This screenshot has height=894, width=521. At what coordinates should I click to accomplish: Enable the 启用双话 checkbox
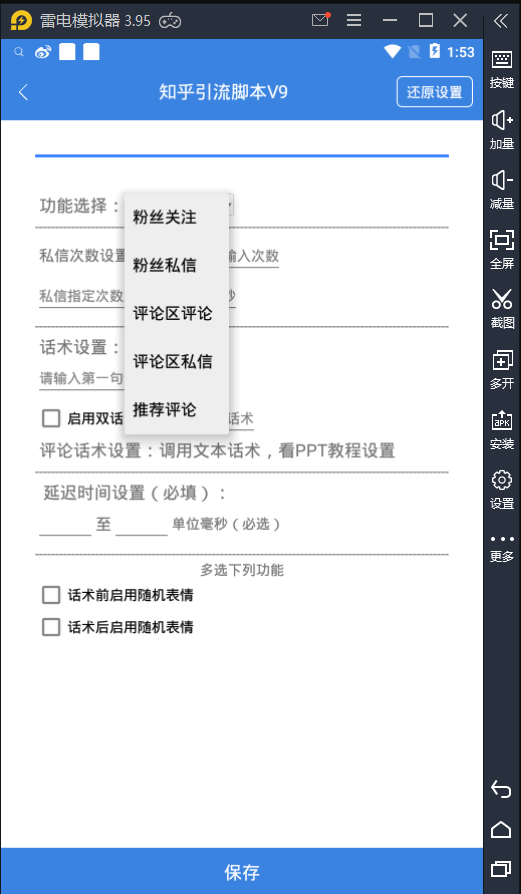(x=51, y=418)
